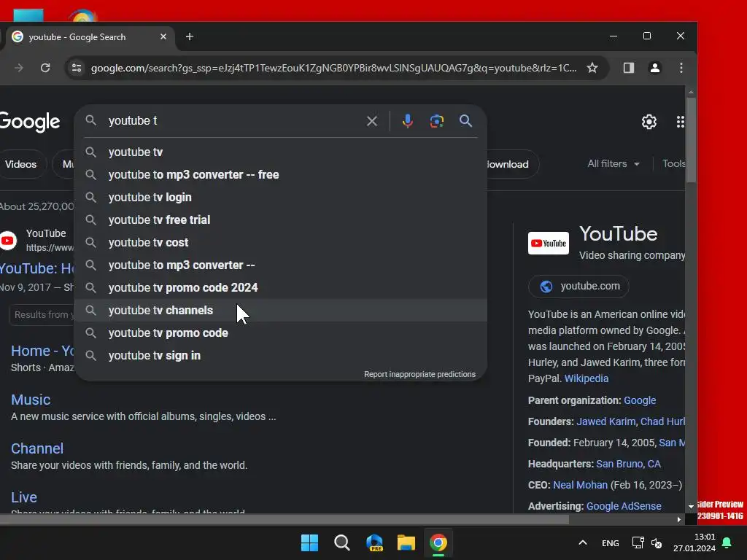Choose suggestion youtube tv promo code

[x=281, y=332]
